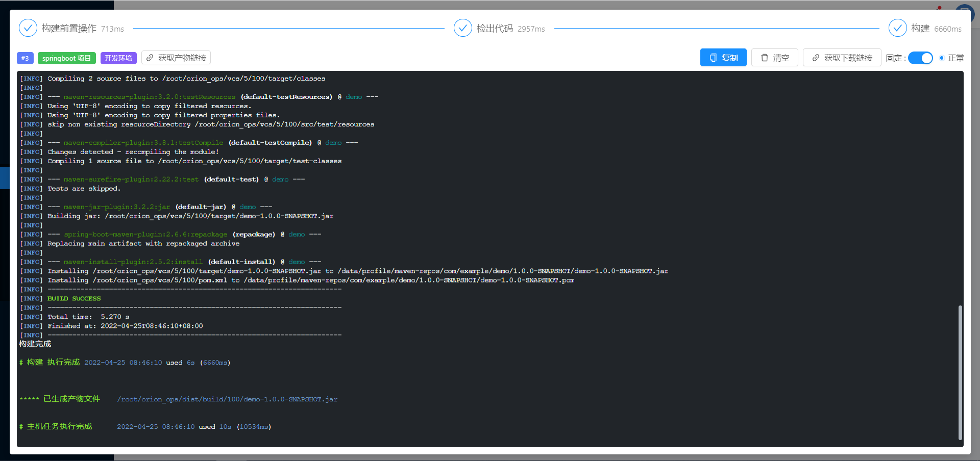Click the 开发环境 tag
The width and height of the screenshot is (980, 461).
[118, 58]
